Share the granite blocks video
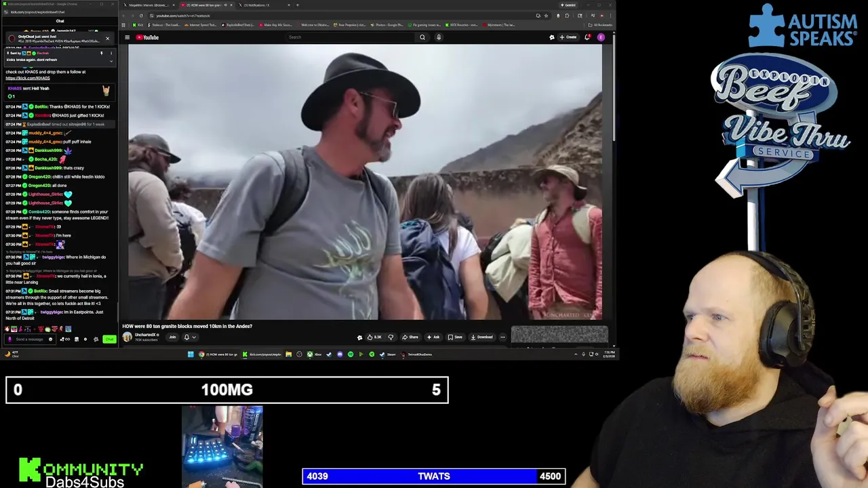Image resolution: width=868 pixels, height=488 pixels. pos(410,337)
